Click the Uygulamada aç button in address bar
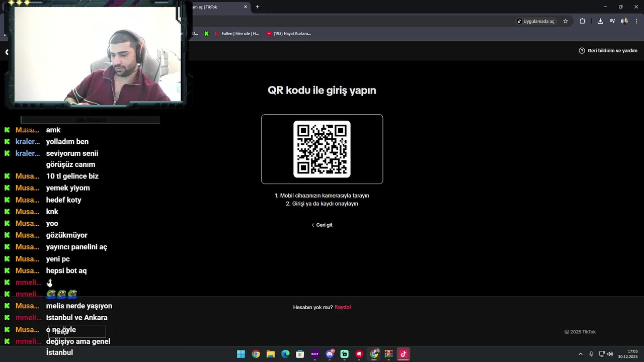The height and width of the screenshot is (362, 644). pyautogui.click(x=535, y=21)
